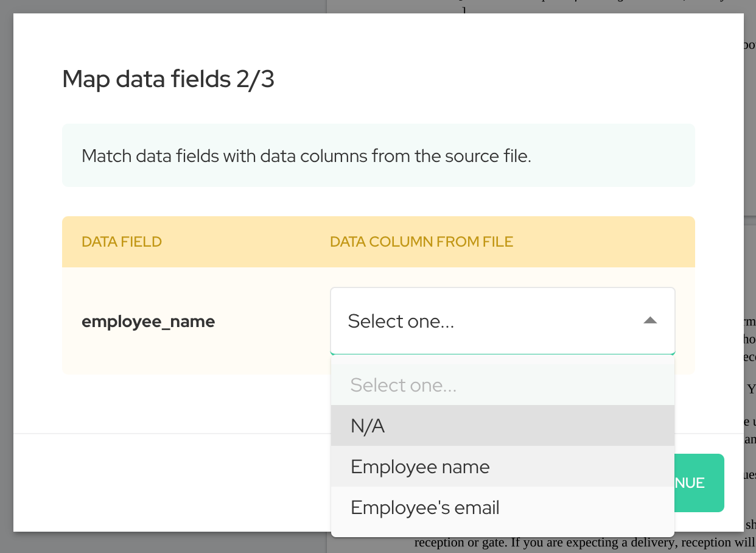The image size is (756, 553).
Task: Click the "Map data fields 2/3" heading
Action: point(169,79)
